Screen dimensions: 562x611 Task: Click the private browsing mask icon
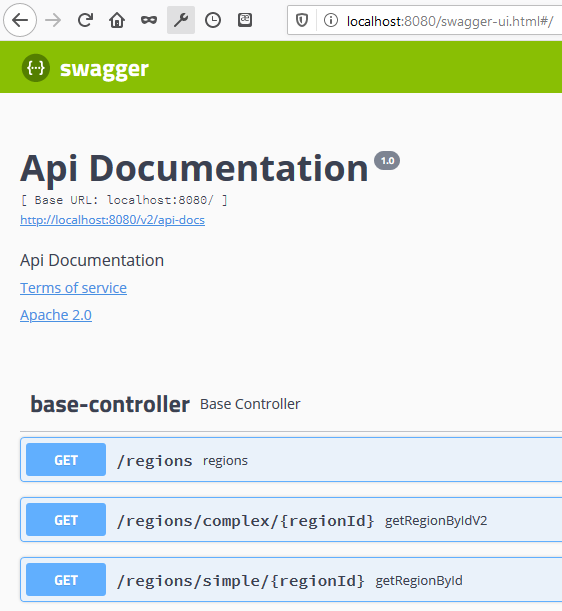[x=149, y=20]
